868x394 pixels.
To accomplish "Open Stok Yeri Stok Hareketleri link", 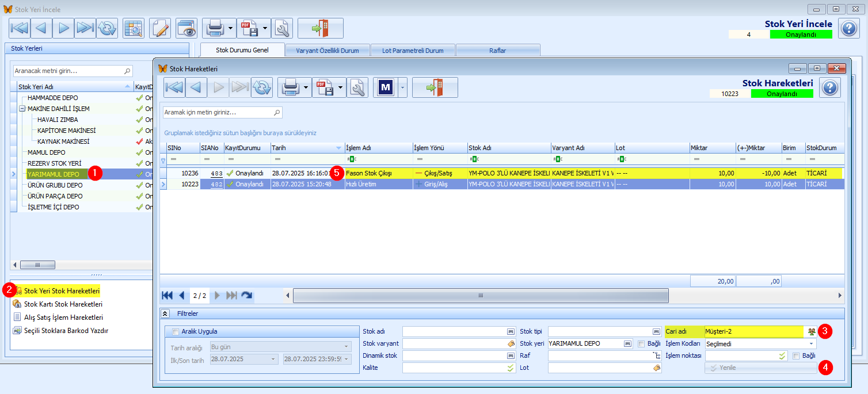I will point(62,291).
